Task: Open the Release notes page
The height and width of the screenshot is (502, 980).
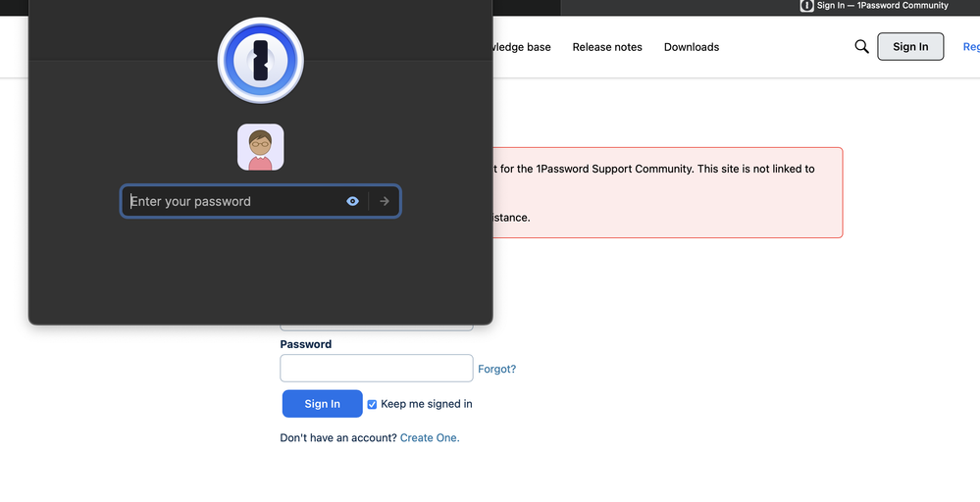Action: point(607,47)
